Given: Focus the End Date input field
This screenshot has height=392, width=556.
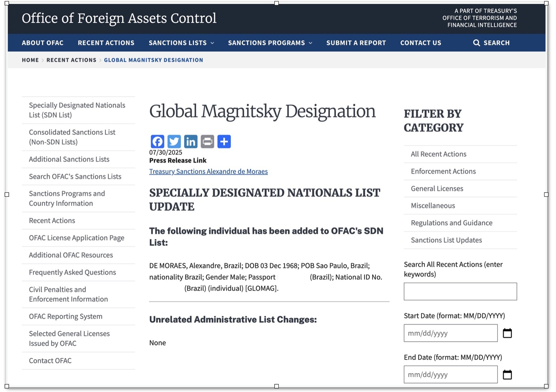Looking at the screenshot, I should [451, 375].
